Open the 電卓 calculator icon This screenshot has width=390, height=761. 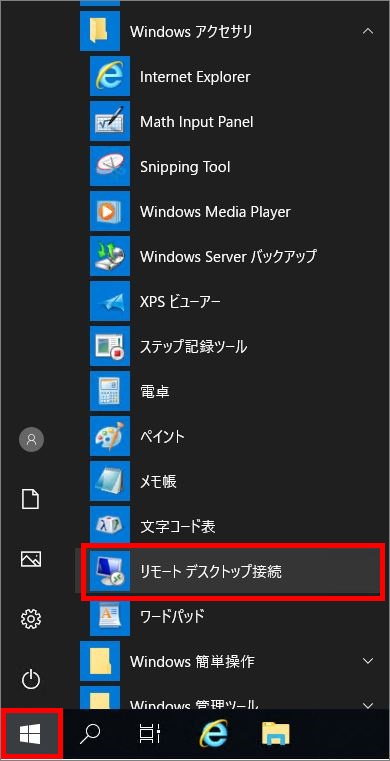point(110,391)
